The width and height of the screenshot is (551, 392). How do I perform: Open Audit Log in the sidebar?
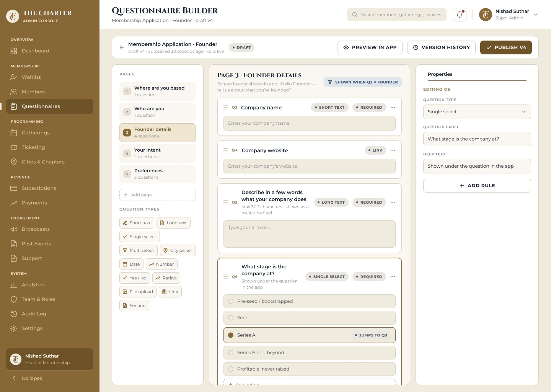[x=50, y=314]
